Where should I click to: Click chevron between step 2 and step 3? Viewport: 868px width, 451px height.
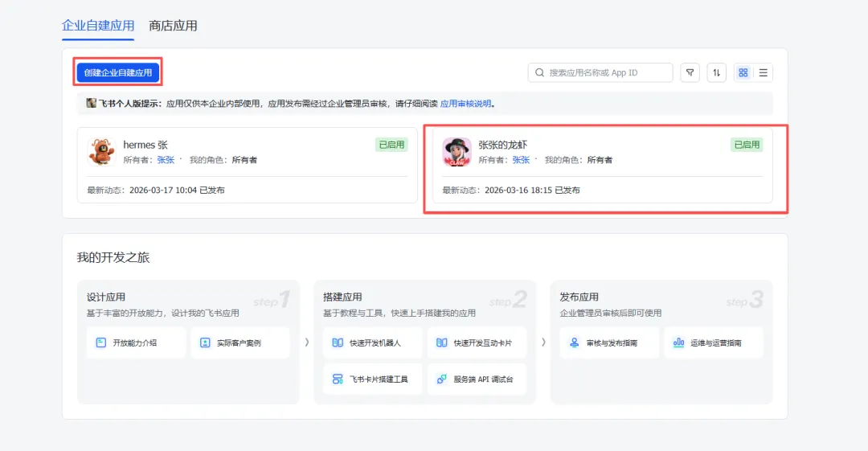coord(543,342)
